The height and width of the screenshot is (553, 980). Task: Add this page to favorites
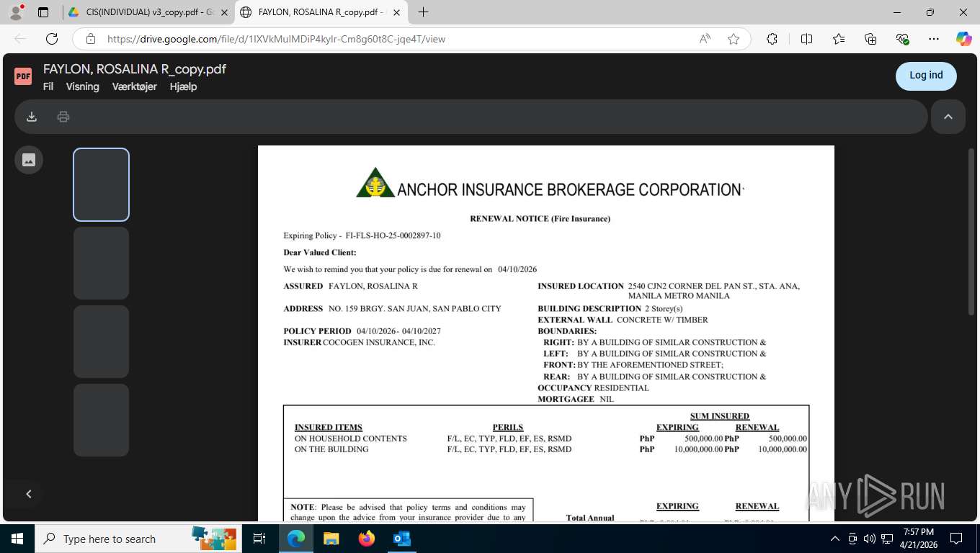[x=734, y=39]
